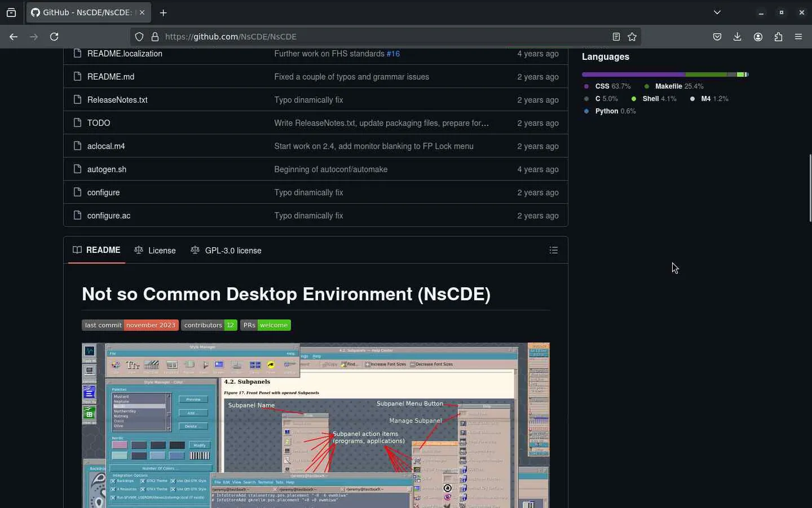Open 'Typo dinamically fix' commit on configure.ac row
The width and height of the screenshot is (812, 508).
[308, 216]
